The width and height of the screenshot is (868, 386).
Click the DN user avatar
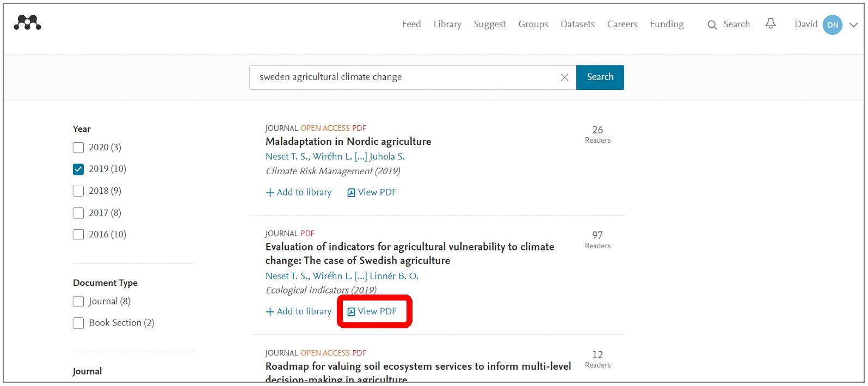(x=832, y=24)
